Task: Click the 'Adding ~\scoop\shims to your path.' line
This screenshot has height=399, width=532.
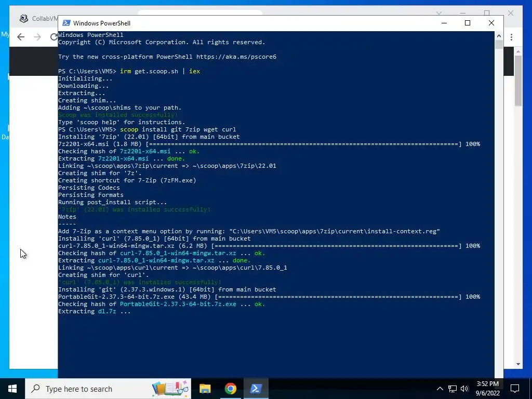Action: 120,108
